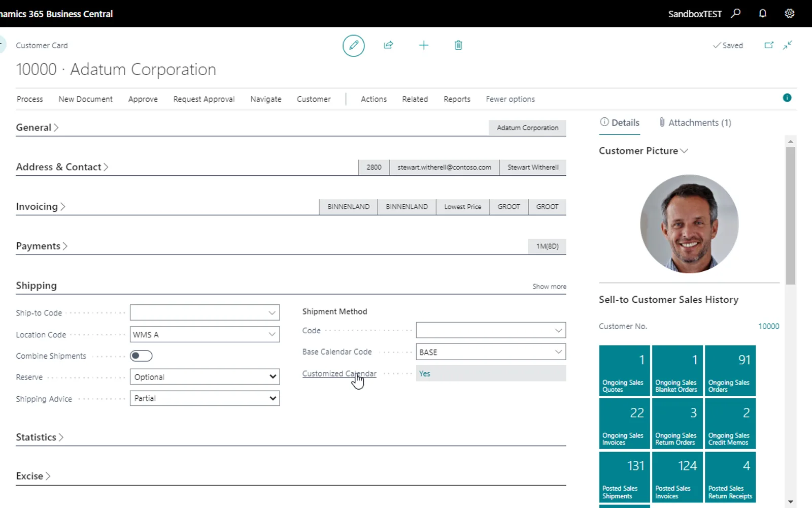Click the collapse page arrows icon
The image size is (812, 508).
tap(788, 45)
